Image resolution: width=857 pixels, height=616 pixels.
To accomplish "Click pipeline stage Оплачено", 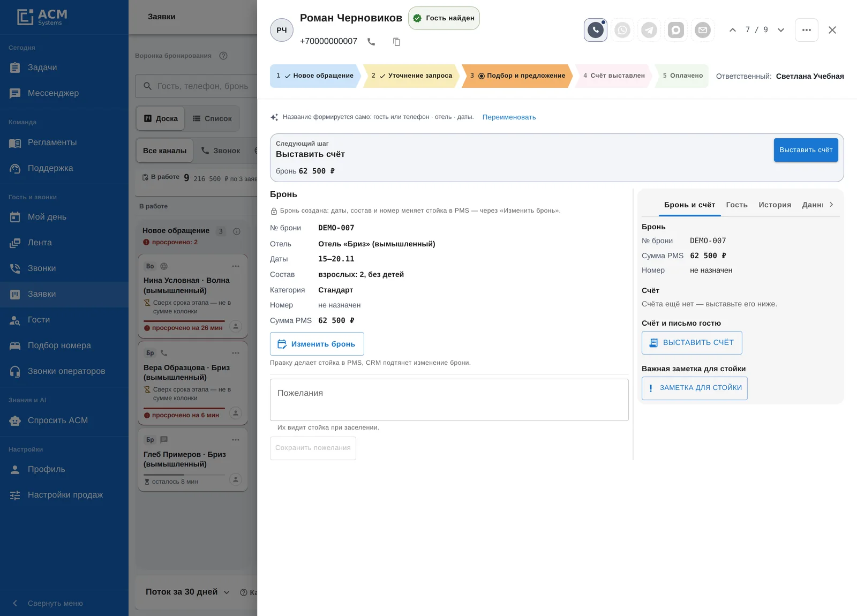I will tap(682, 76).
